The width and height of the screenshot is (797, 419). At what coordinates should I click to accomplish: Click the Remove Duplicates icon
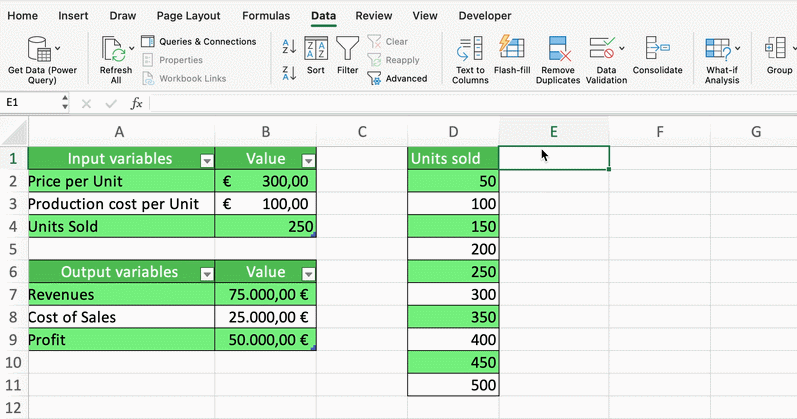click(557, 48)
